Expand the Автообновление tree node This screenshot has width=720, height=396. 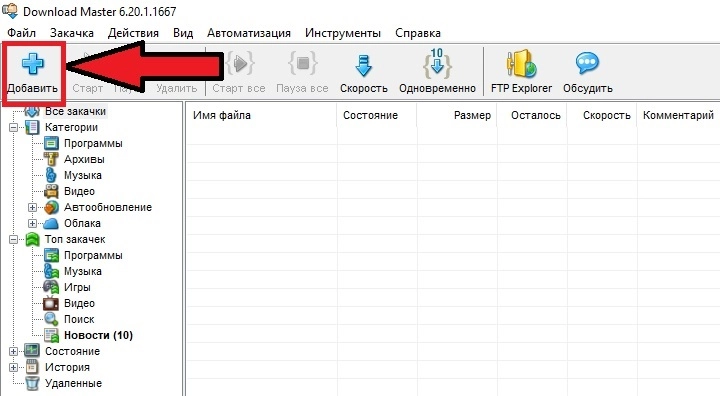[x=32, y=207]
